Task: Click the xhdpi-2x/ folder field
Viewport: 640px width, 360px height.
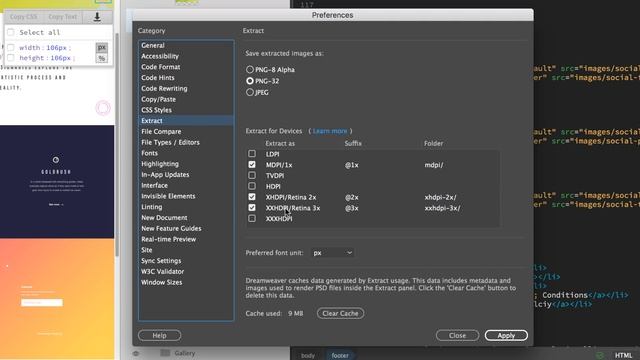Action: click(440, 197)
